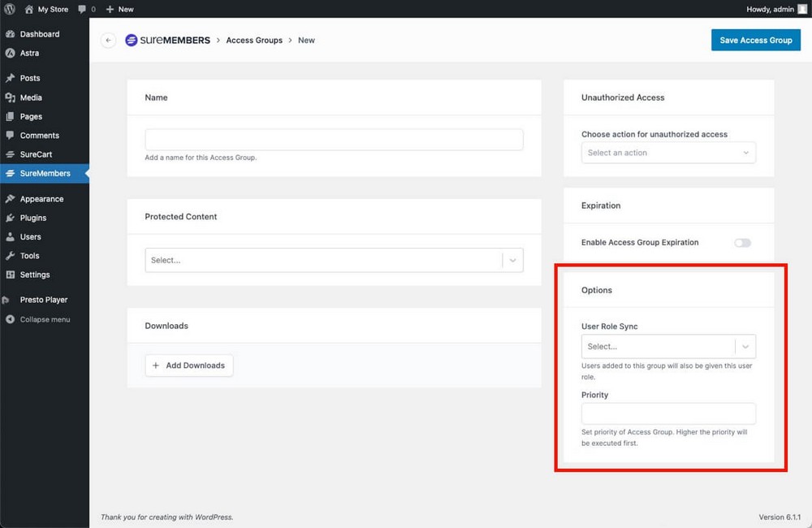Viewport: 812px width, 528px height.
Task: Click the Presto Player icon
Action: pos(6,300)
